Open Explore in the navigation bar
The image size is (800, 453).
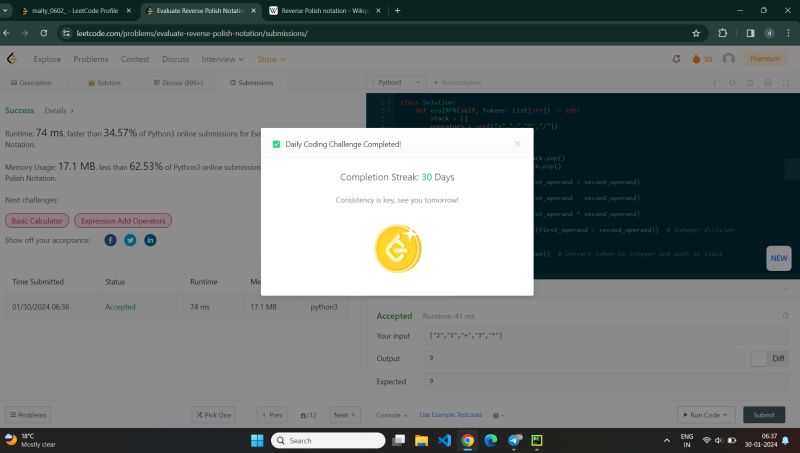47,59
